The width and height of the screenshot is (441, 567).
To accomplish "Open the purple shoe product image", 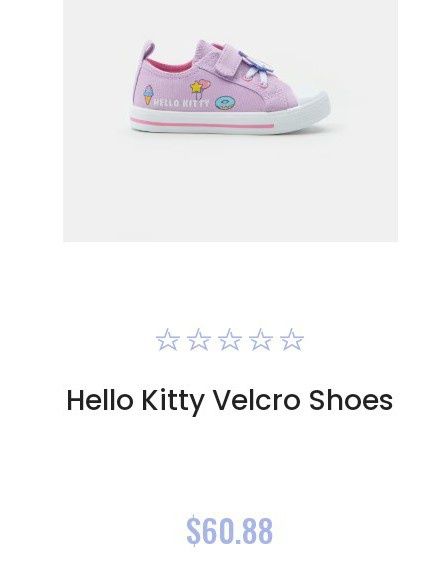I will [x=230, y=121].
